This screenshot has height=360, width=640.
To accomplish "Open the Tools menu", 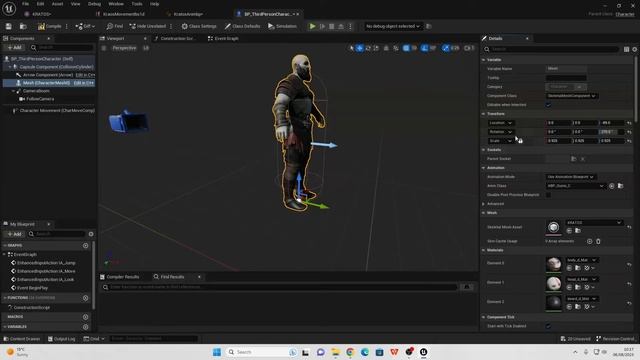I will coord(137,4).
